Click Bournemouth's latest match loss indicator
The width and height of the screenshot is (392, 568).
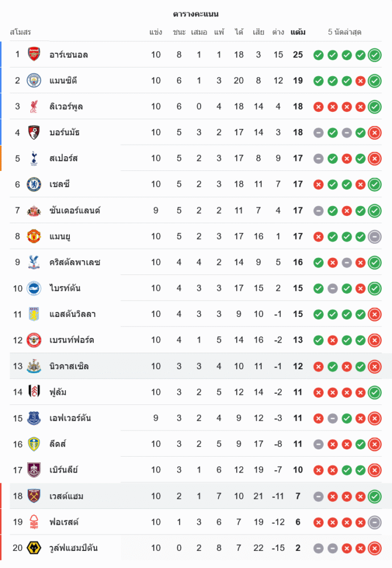point(374,133)
